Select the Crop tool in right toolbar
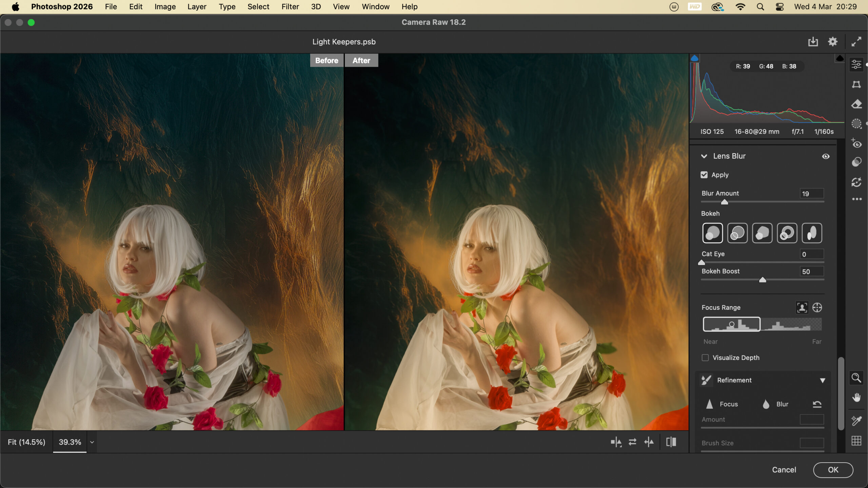Screen dimensions: 868x488 pyautogui.click(x=856, y=84)
